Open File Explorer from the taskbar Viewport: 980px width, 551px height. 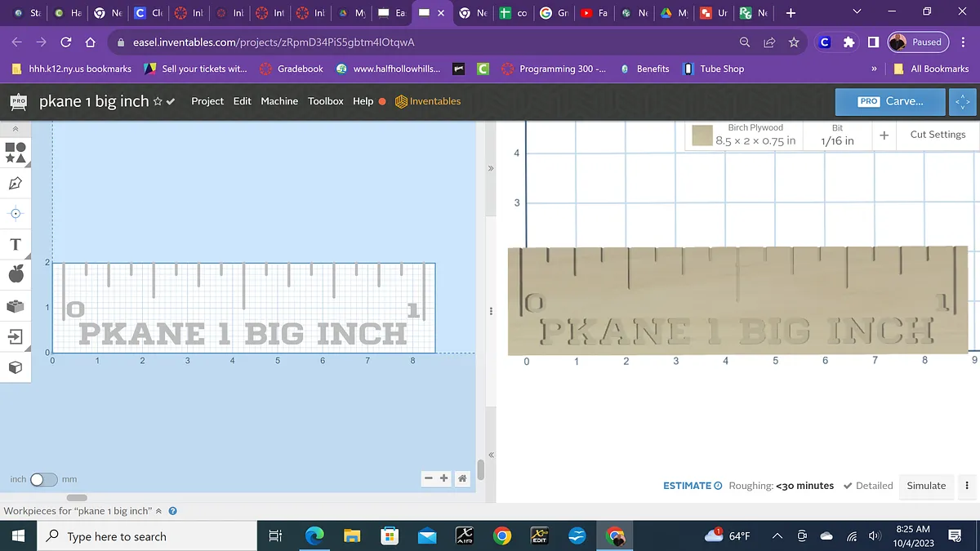[352, 536]
